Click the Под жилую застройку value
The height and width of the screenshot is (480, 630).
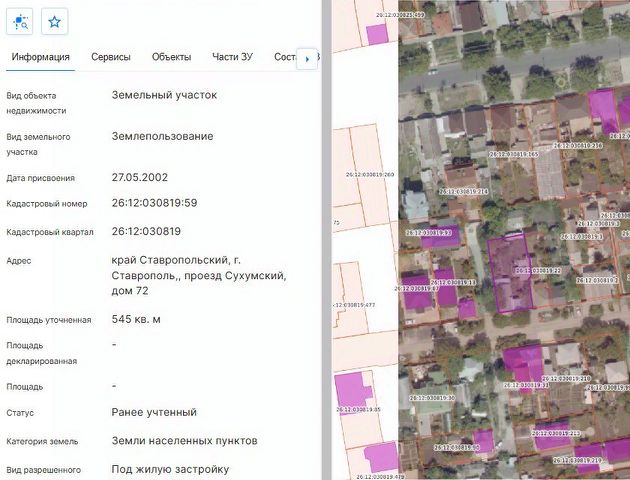pyautogui.click(x=170, y=469)
